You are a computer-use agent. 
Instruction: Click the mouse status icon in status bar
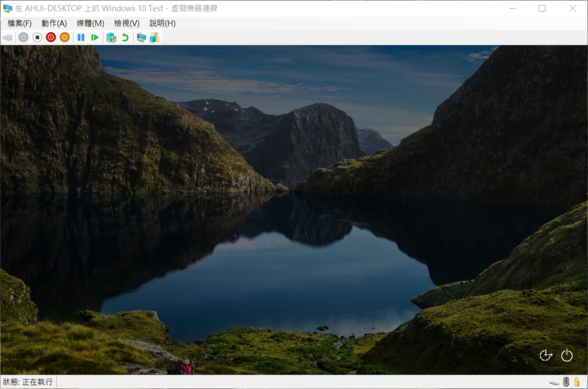coord(566,381)
